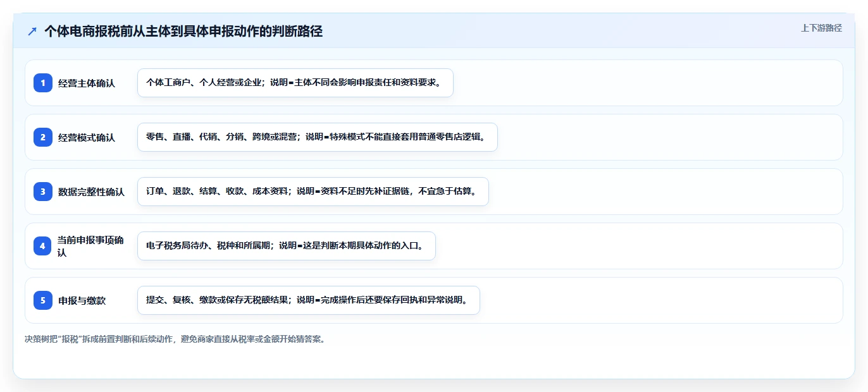Select the 数据完整性确认 step label
Screen dimensions: 868x392
91,192
